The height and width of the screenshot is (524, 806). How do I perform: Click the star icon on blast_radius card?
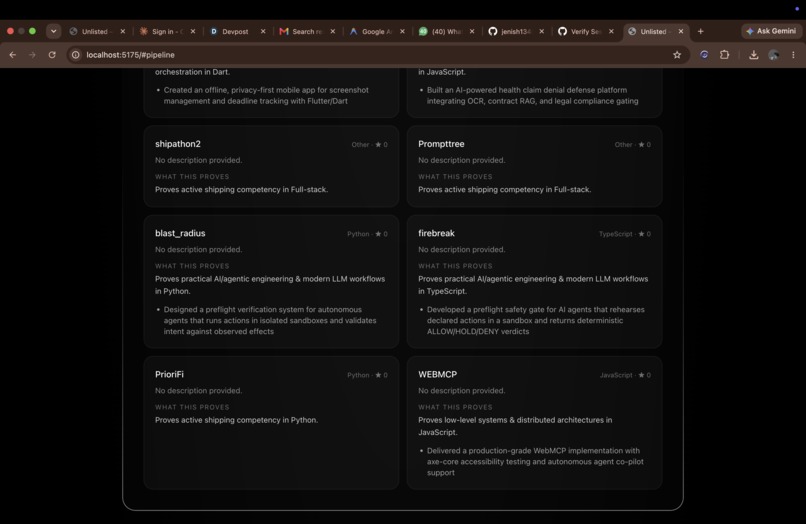coord(378,234)
